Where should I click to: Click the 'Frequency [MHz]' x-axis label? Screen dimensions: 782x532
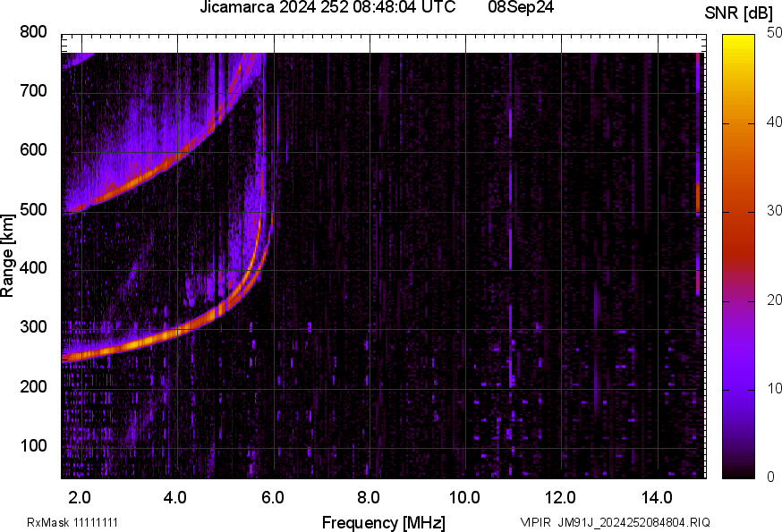(x=384, y=522)
